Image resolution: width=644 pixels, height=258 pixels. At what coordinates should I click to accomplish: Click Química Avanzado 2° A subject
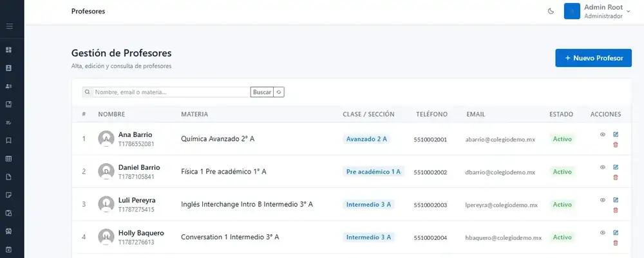click(218, 138)
